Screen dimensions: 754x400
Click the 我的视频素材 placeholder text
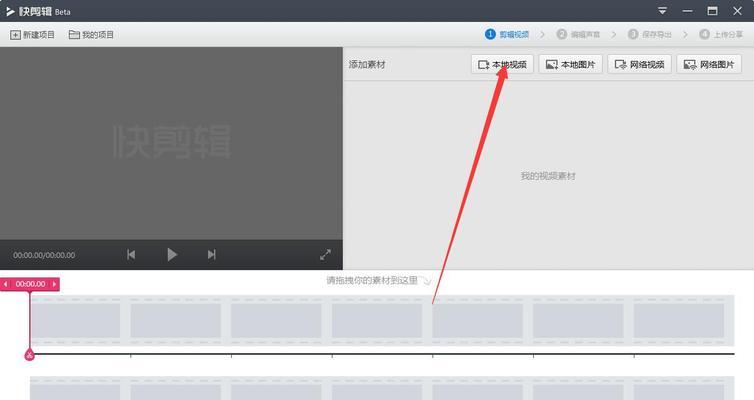(548, 176)
